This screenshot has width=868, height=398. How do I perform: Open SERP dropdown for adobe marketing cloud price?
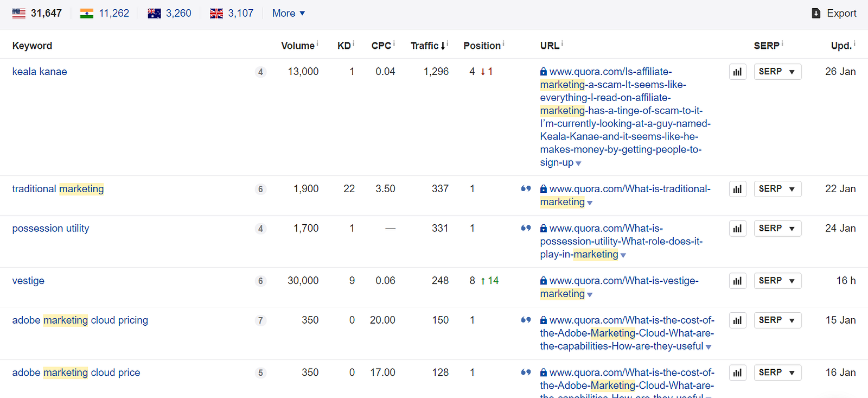[x=777, y=372]
